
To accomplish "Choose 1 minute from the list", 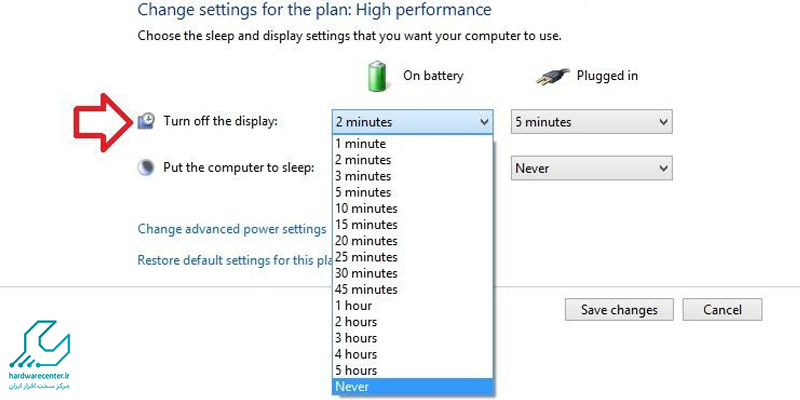I will [412, 144].
